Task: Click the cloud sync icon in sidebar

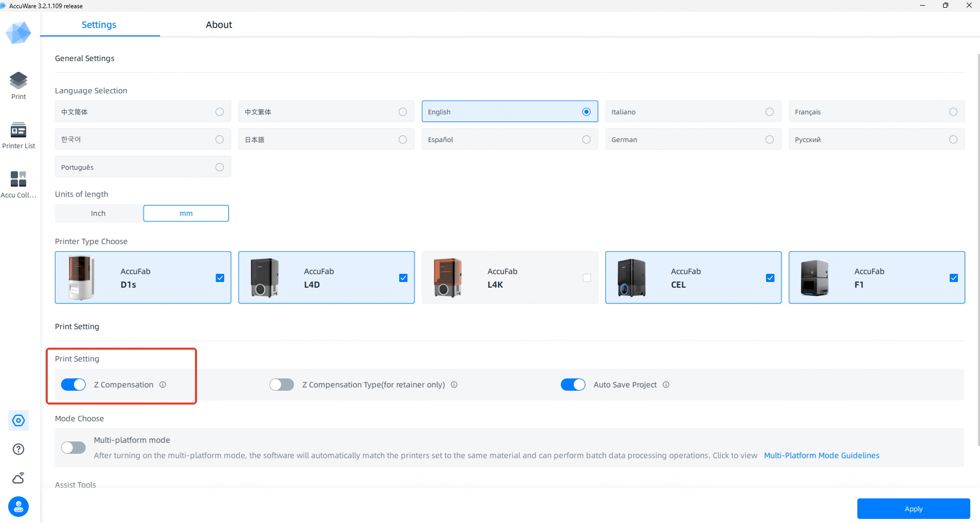Action: coord(18,478)
